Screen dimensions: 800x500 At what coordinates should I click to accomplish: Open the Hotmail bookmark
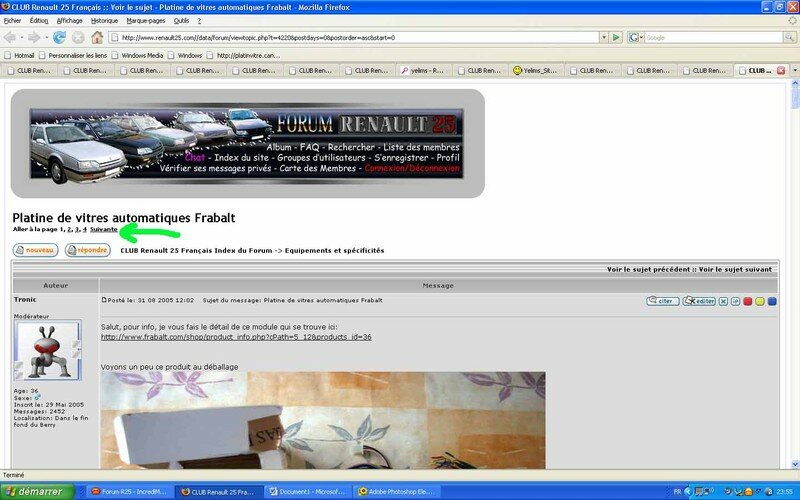[x=19, y=55]
